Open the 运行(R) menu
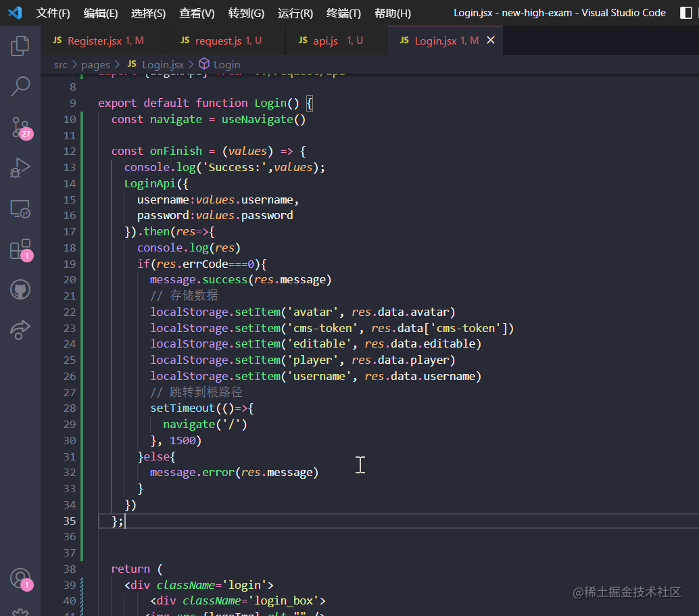The width and height of the screenshot is (699, 616). [x=295, y=14]
